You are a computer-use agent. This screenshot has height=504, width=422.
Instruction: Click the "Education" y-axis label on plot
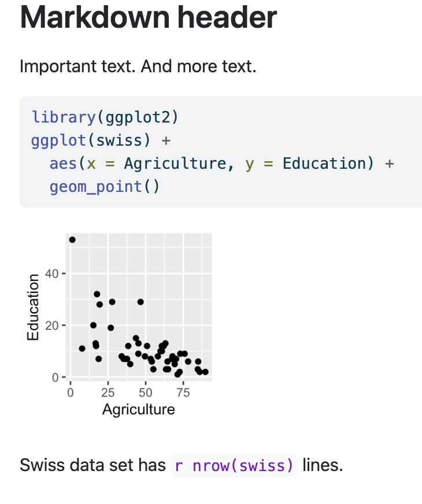click(33, 307)
